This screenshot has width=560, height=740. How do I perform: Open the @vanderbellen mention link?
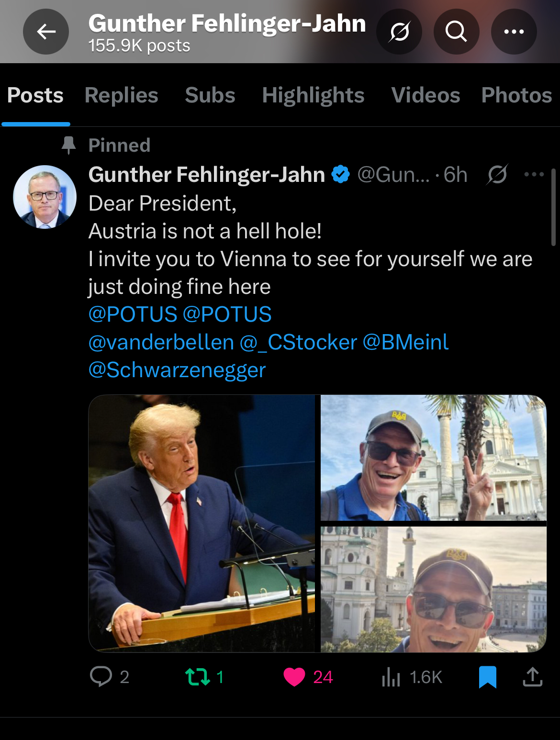(161, 342)
